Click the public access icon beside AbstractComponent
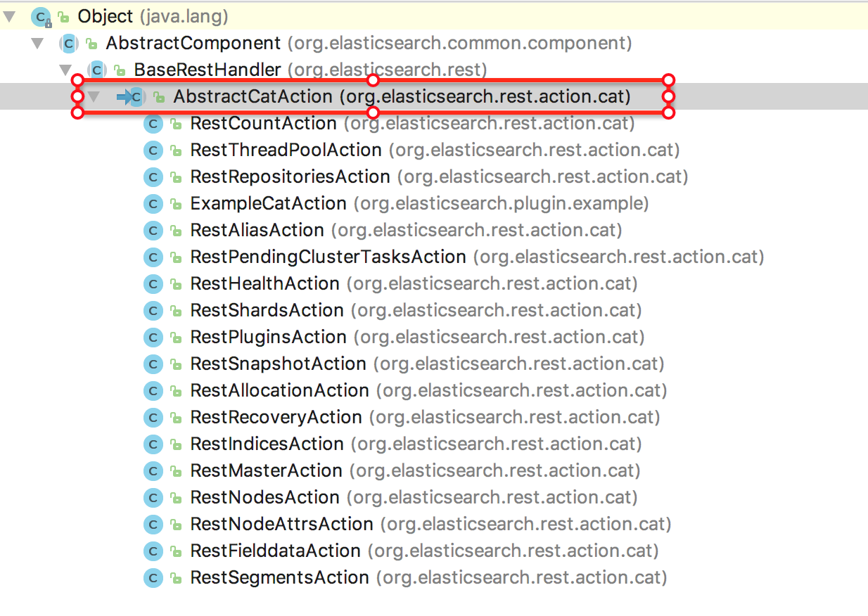 pos(91,44)
